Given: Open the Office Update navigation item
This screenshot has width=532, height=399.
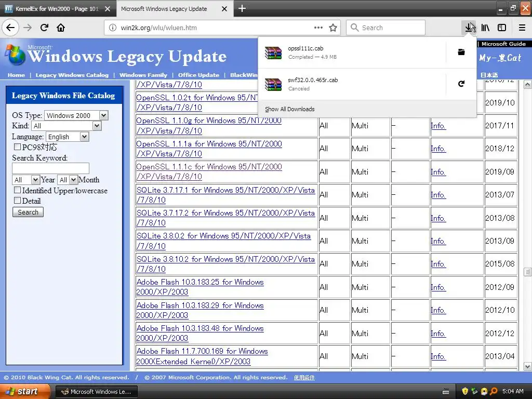Looking at the screenshot, I should tap(198, 75).
